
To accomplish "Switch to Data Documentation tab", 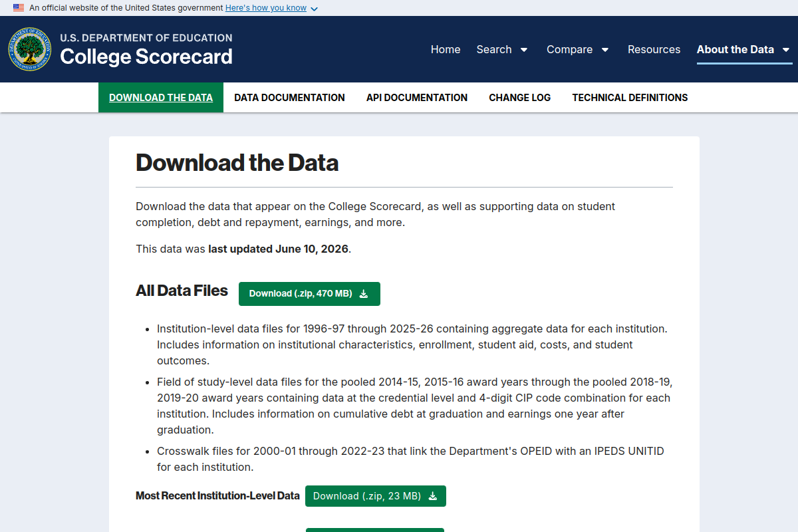I will pos(289,97).
